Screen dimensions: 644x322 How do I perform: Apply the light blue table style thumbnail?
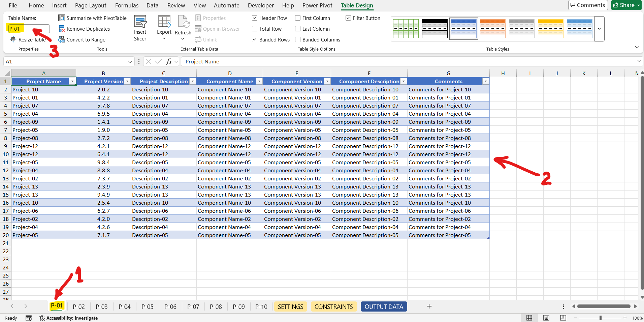(580, 29)
